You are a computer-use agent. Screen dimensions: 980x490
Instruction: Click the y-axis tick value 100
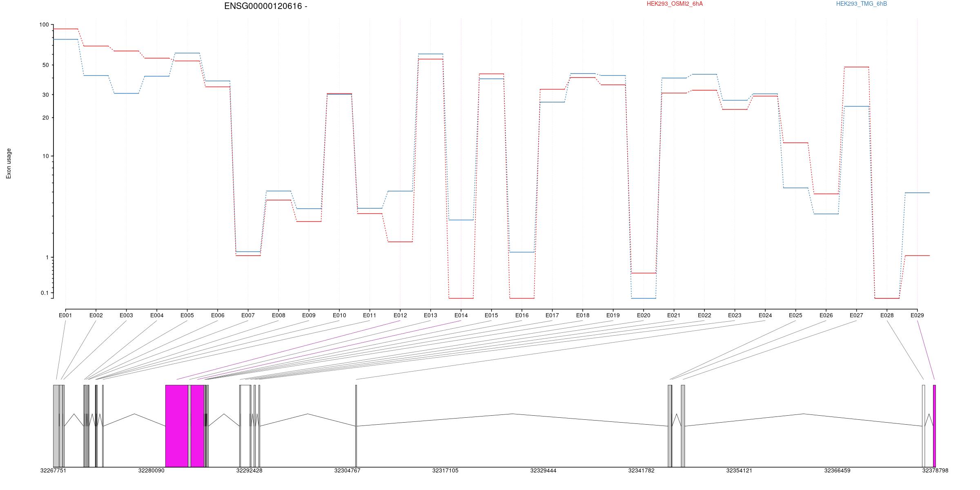[x=44, y=25]
